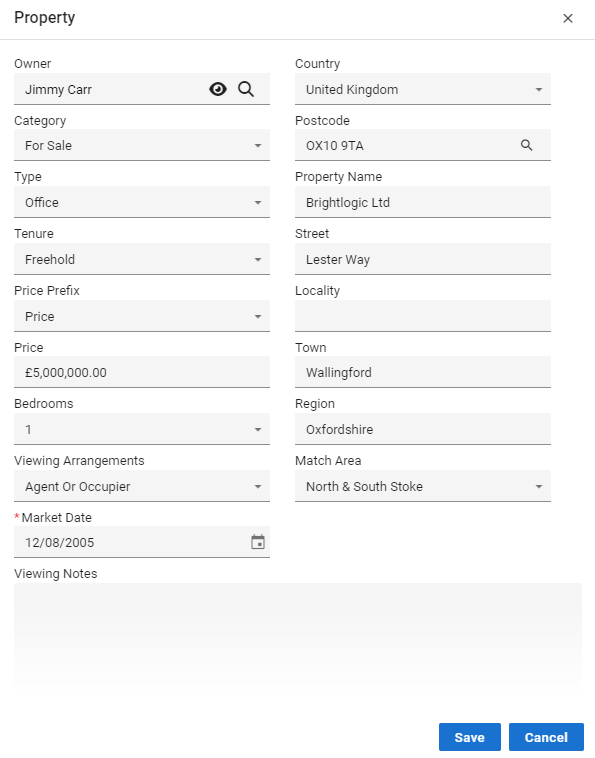Expand the Country dropdown
595x758 pixels.
coord(423,89)
